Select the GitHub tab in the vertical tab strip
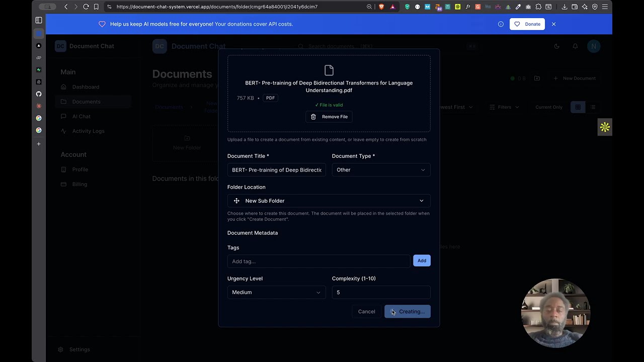 coord(39,94)
